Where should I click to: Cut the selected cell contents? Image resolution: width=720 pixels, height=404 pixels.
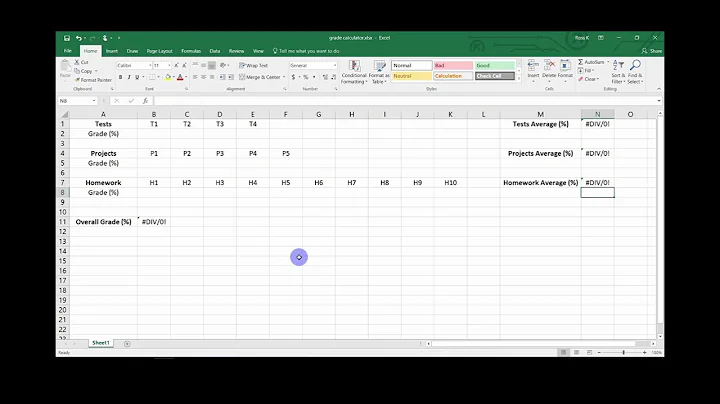pos(81,62)
